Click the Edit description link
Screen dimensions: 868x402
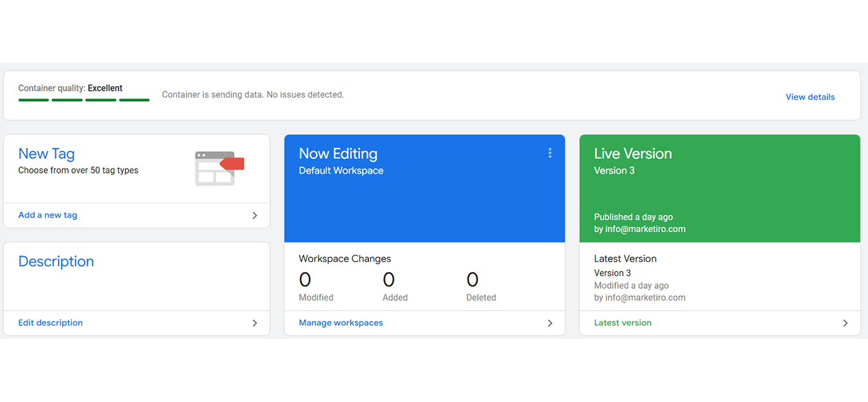point(50,323)
